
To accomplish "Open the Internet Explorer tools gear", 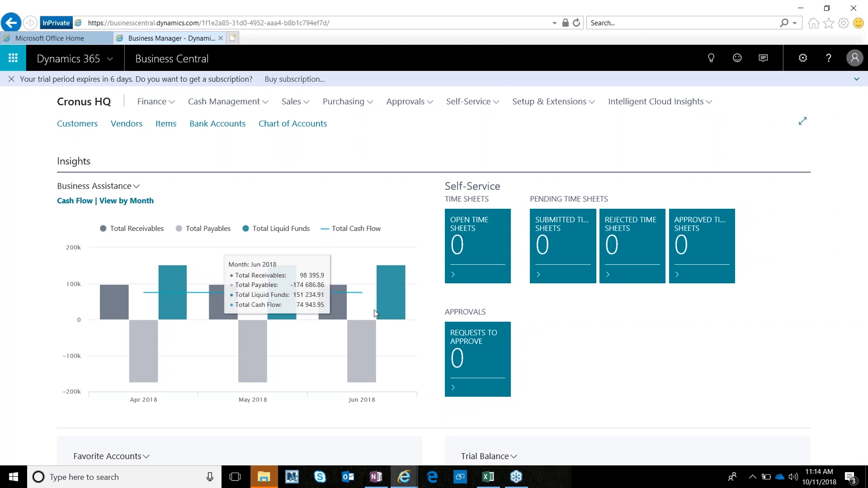I will pos(844,23).
